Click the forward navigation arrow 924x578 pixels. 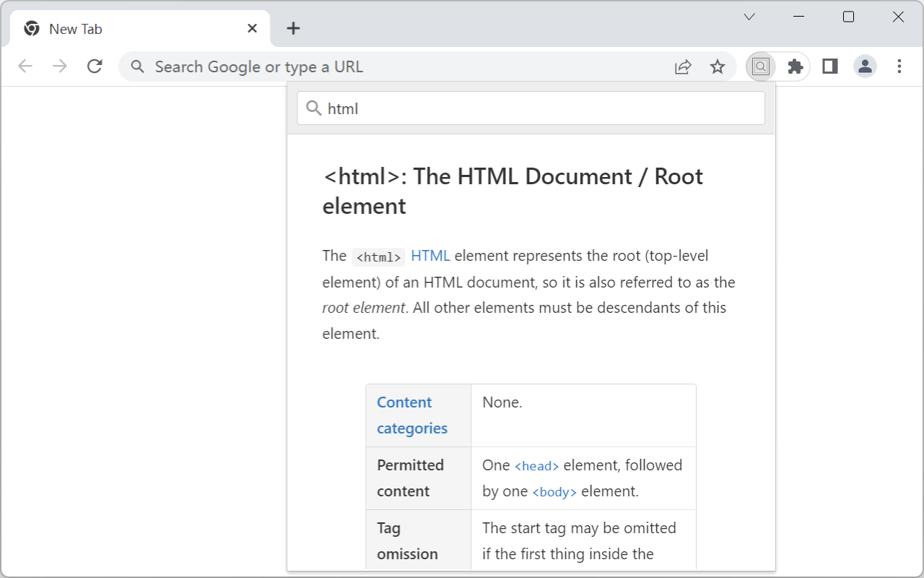tap(60, 66)
